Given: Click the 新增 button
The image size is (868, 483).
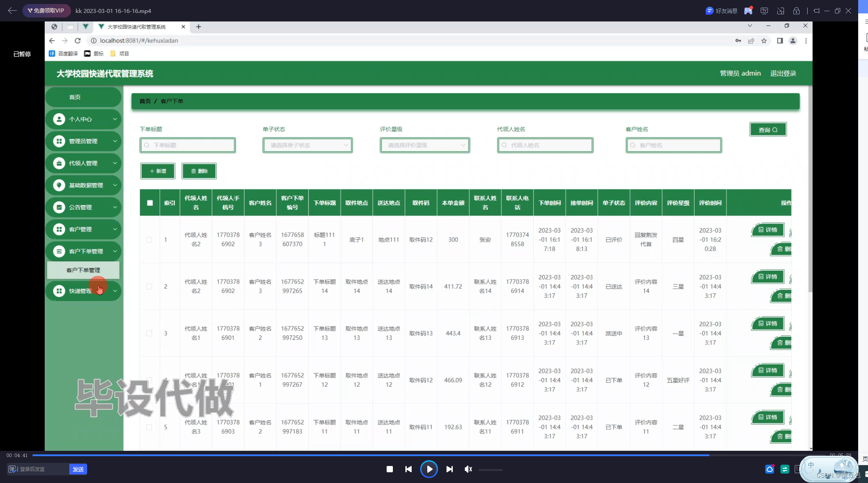Looking at the screenshot, I should (x=158, y=171).
